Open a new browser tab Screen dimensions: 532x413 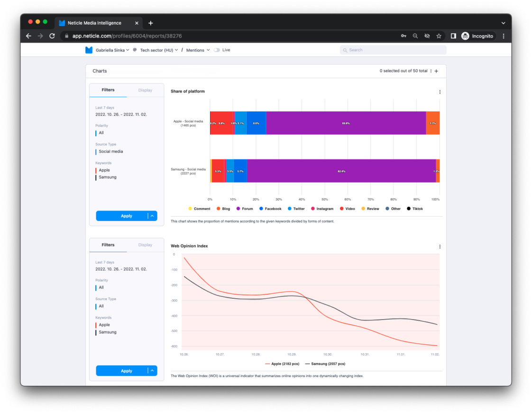(x=150, y=23)
